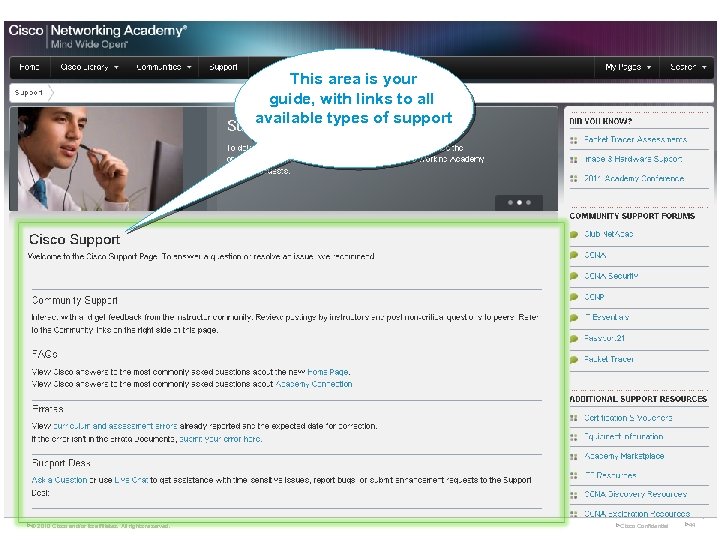Screen dimensions: 720x540
Task: Expand the Communities dropdown menu
Action: pos(163,67)
